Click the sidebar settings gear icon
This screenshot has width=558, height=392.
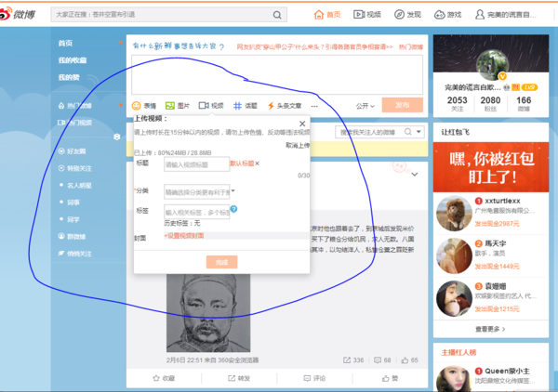(x=117, y=137)
